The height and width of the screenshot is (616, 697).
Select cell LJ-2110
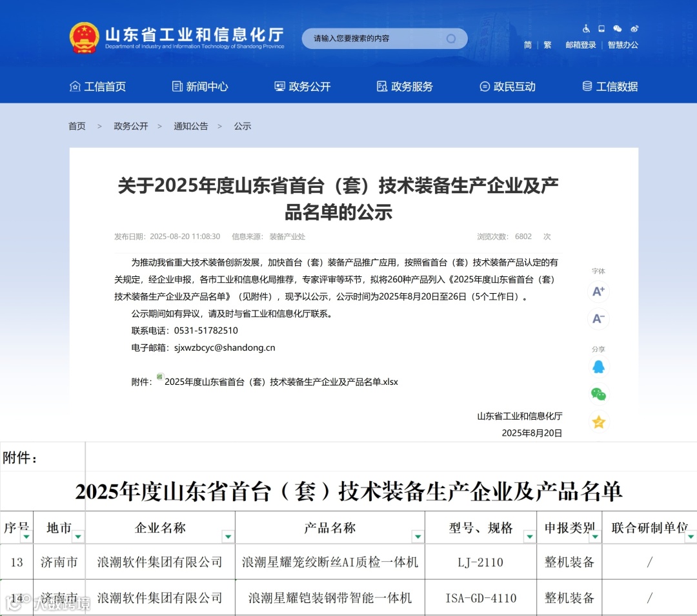[481, 562]
